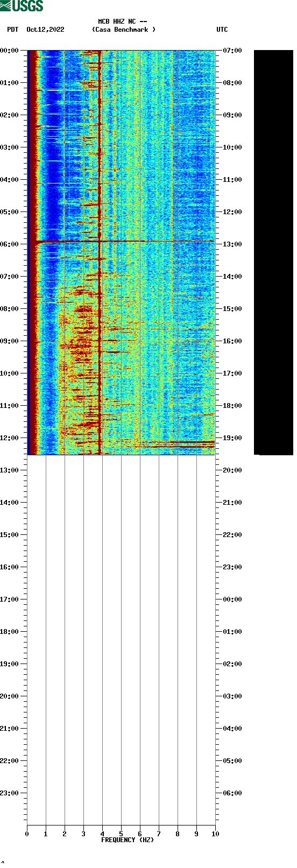The image size is (297, 868).
Task: Click the 06:00 PDT time label
Action: [x=9, y=244]
